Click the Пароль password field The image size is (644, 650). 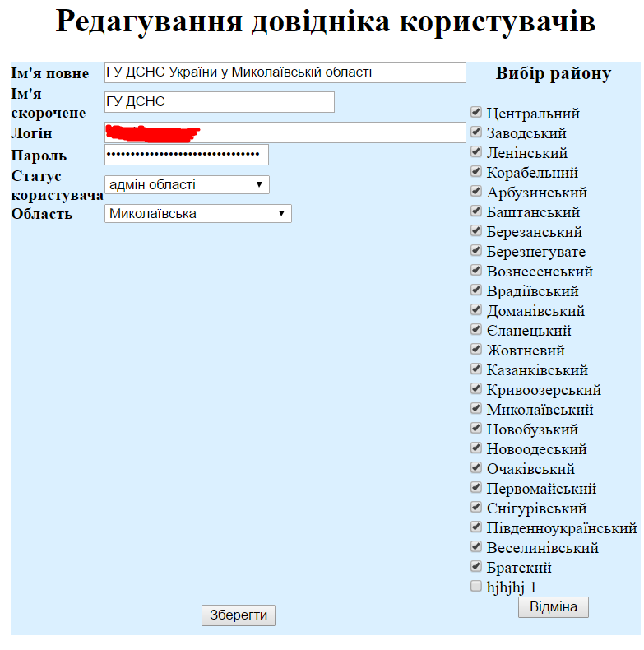pos(186,155)
